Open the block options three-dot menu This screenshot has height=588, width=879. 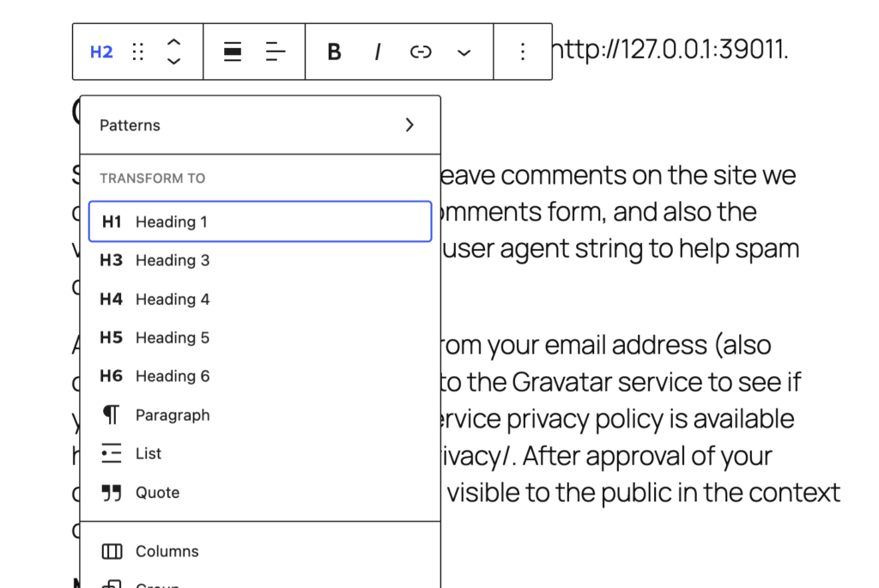[523, 52]
